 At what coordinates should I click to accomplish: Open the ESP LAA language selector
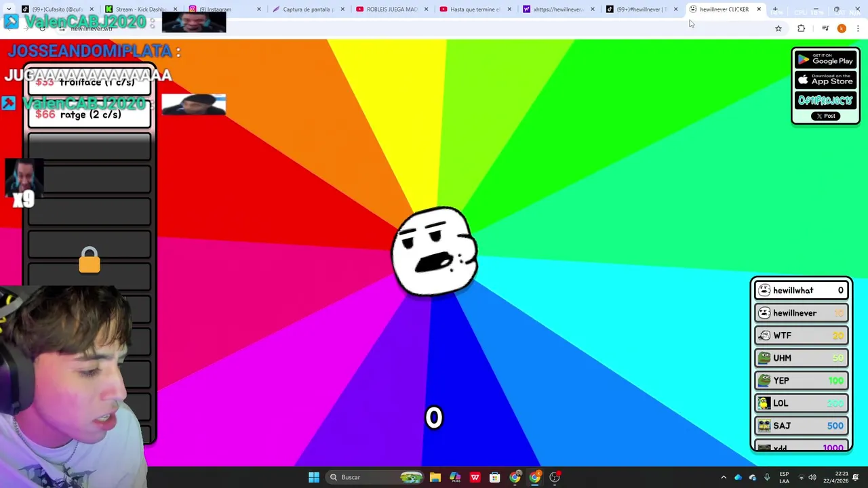point(784,477)
